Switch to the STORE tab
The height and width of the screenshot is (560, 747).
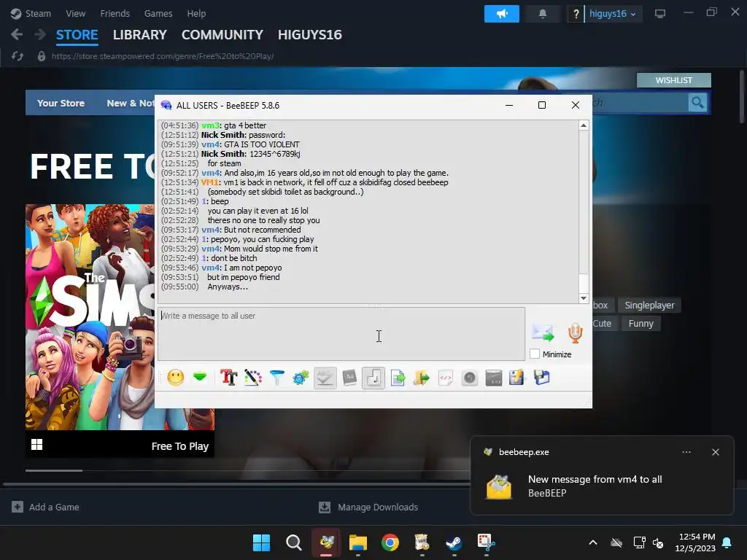(77, 35)
